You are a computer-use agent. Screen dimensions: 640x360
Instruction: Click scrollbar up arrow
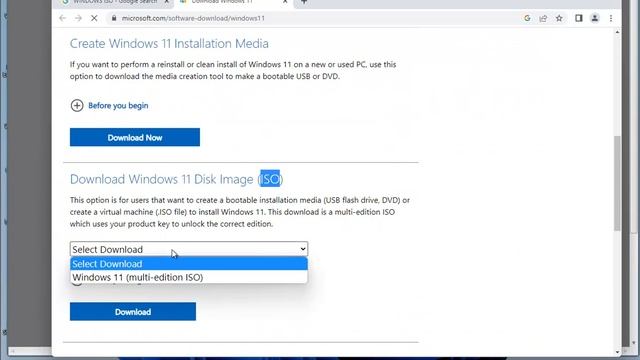tap(617, 32)
